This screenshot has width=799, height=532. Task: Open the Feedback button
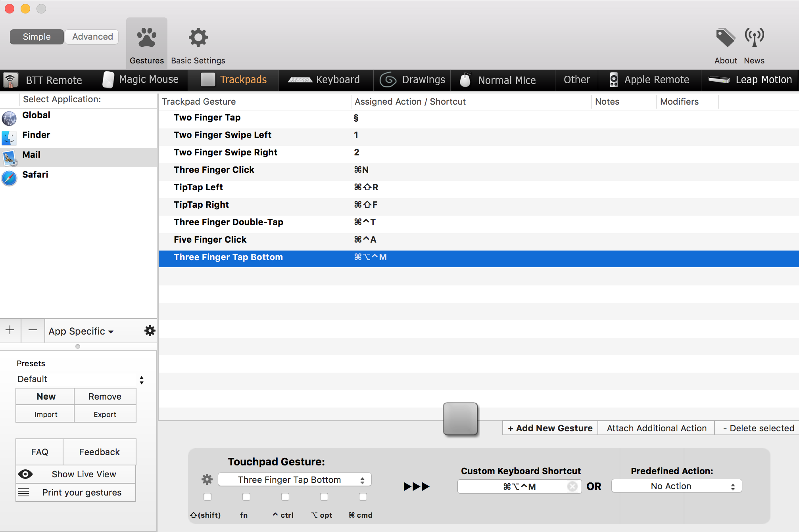99,452
